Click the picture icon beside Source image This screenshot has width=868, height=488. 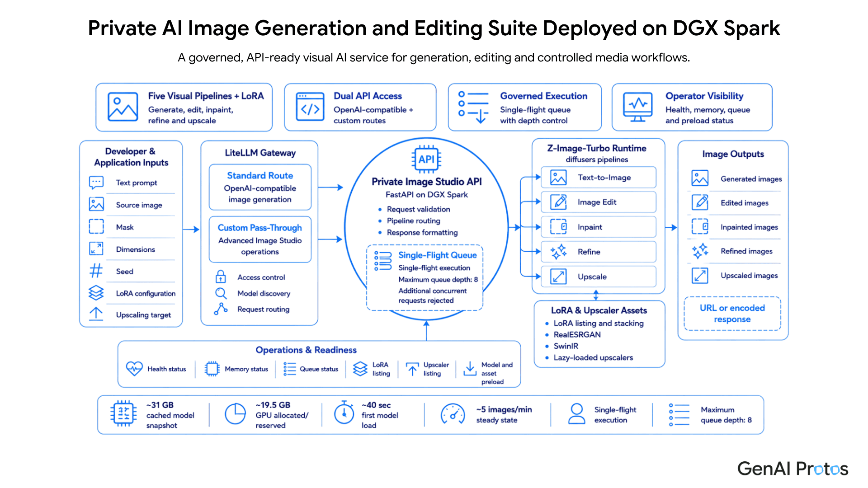96,204
